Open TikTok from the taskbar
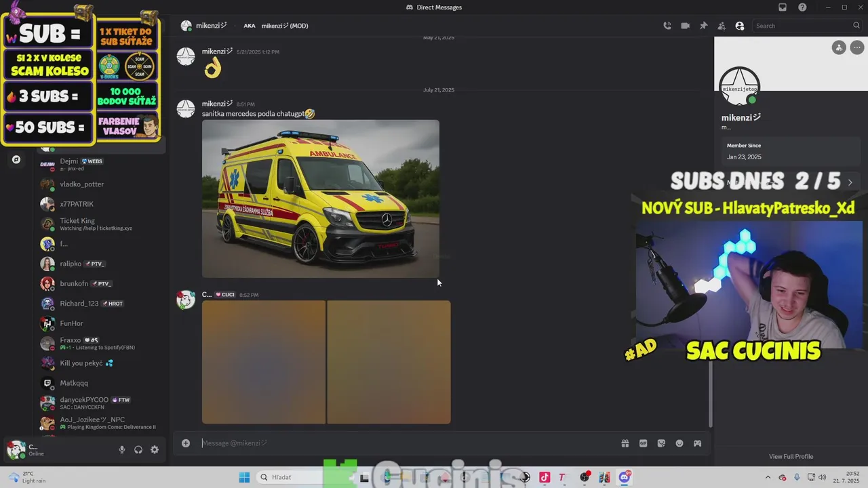Viewport: 868px width, 488px height. click(x=545, y=477)
